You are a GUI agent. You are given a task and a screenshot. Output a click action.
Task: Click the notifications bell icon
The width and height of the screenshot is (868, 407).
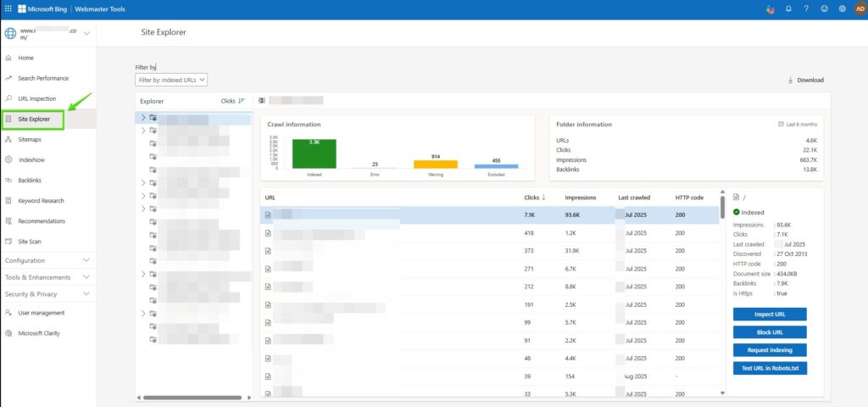(x=788, y=8)
